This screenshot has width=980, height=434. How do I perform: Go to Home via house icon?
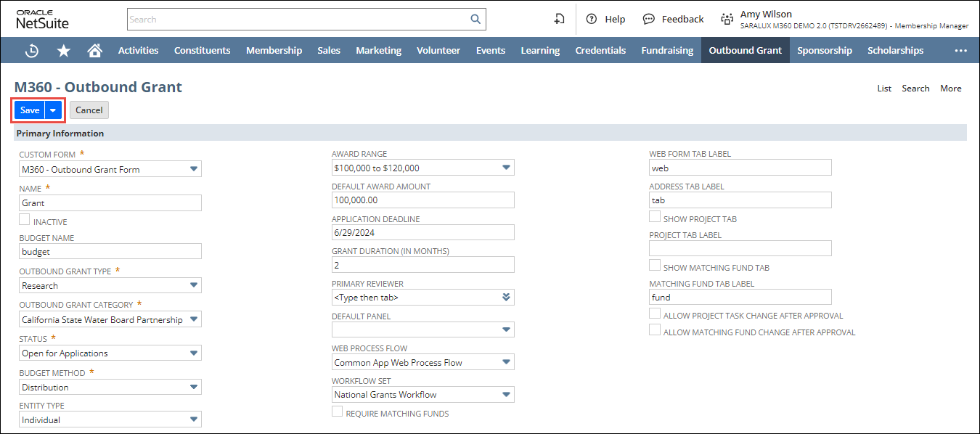coord(94,51)
